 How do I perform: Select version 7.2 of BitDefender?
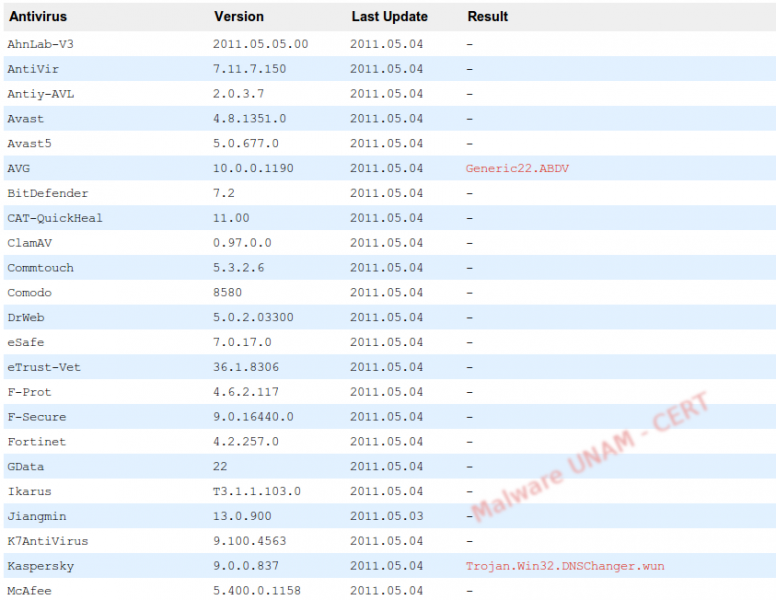[x=224, y=193]
